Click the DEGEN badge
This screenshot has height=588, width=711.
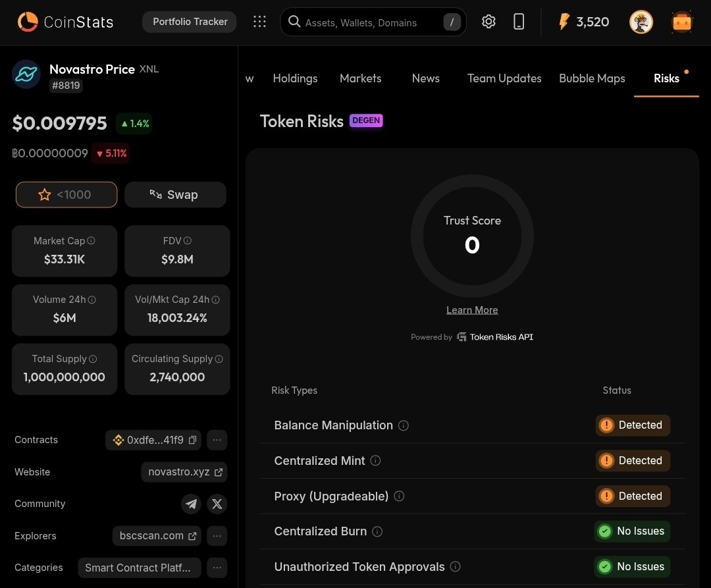(366, 120)
